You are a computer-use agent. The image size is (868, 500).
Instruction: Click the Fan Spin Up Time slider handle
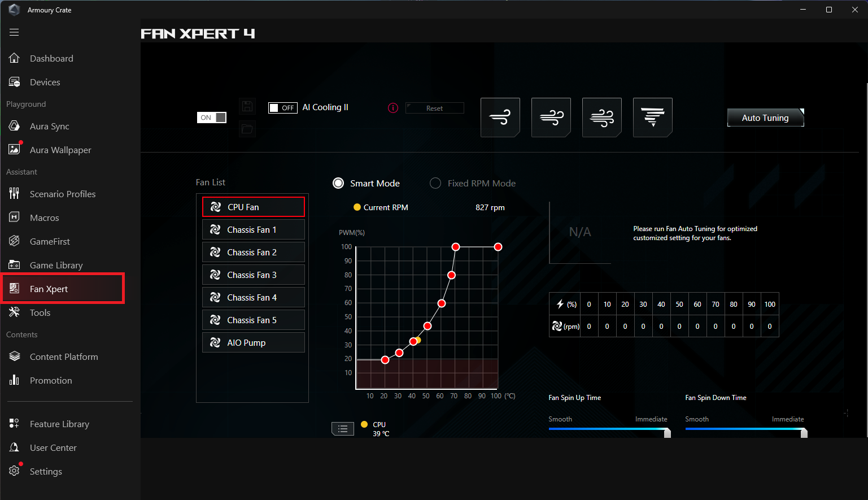click(x=668, y=433)
